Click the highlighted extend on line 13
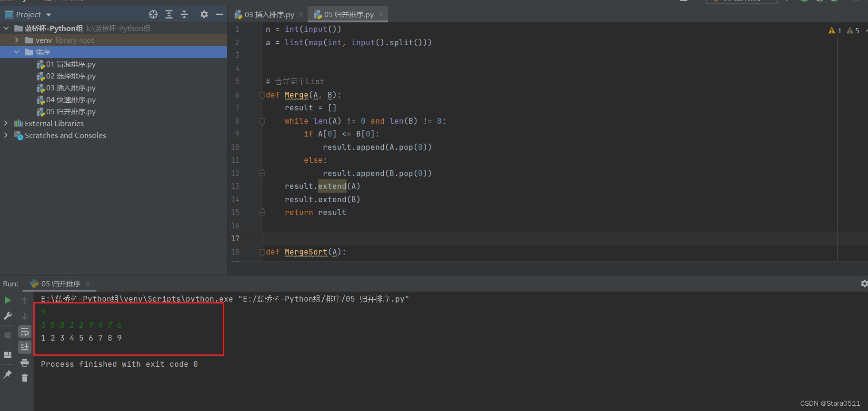This screenshot has width=868, height=411. 332,186
